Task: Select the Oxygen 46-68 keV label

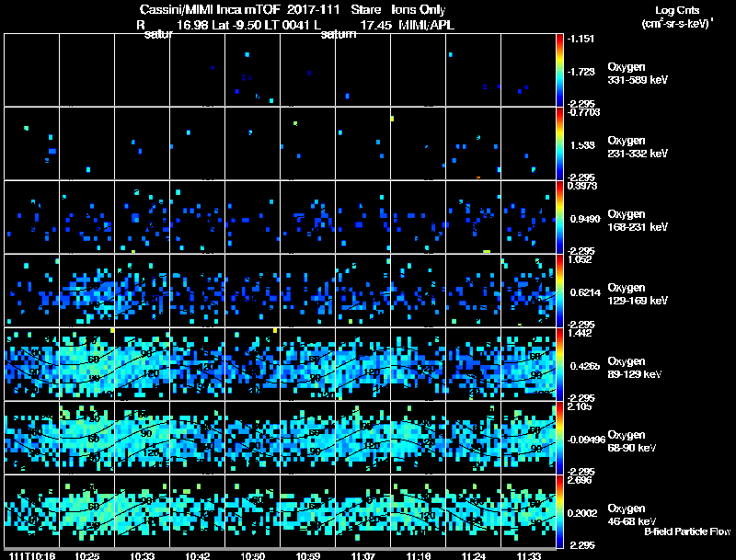Action: [632, 515]
